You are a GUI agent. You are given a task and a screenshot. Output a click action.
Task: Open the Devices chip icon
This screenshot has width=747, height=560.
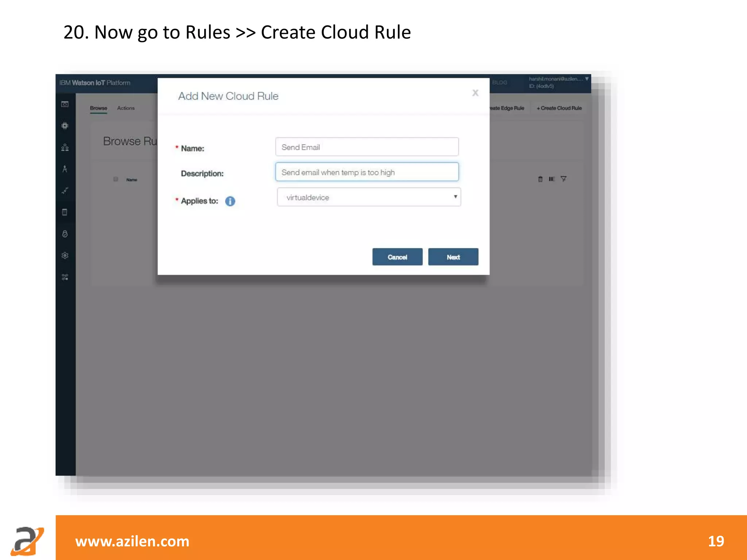(x=65, y=126)
